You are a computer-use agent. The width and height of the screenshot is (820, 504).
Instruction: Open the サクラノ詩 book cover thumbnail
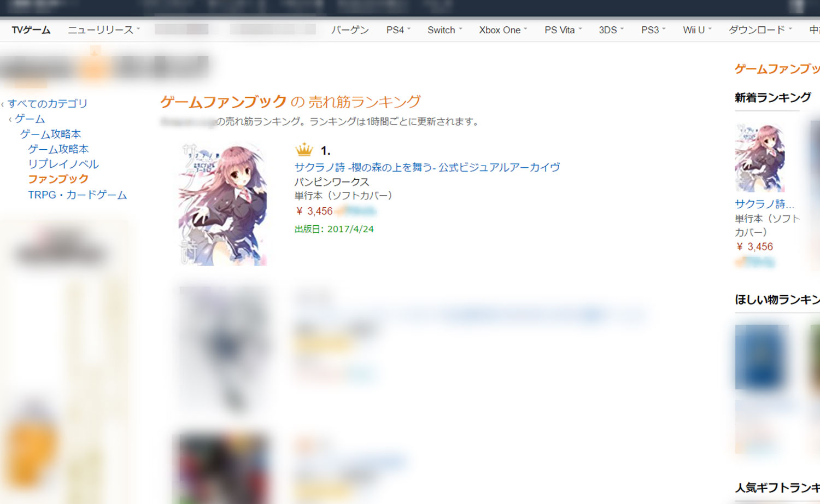point(222,205)
